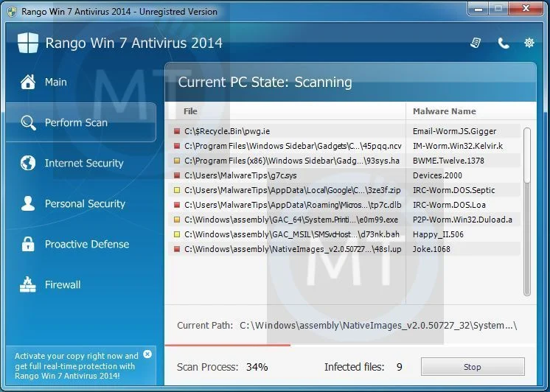Dismiss the activation notice with its X
550x392 pixels.
[x=147, y=354]
